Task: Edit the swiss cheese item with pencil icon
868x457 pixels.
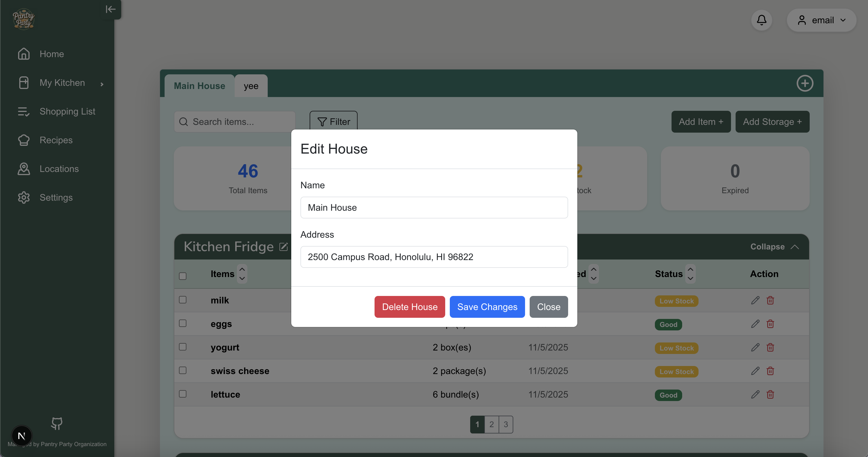Action: [x=755, y=371]
